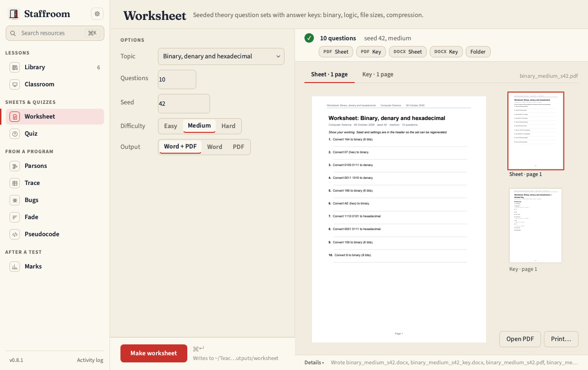This screenshot has width=588, height=370.
Task: Open Library in the sidebar
Action: (x=55, y=67)
